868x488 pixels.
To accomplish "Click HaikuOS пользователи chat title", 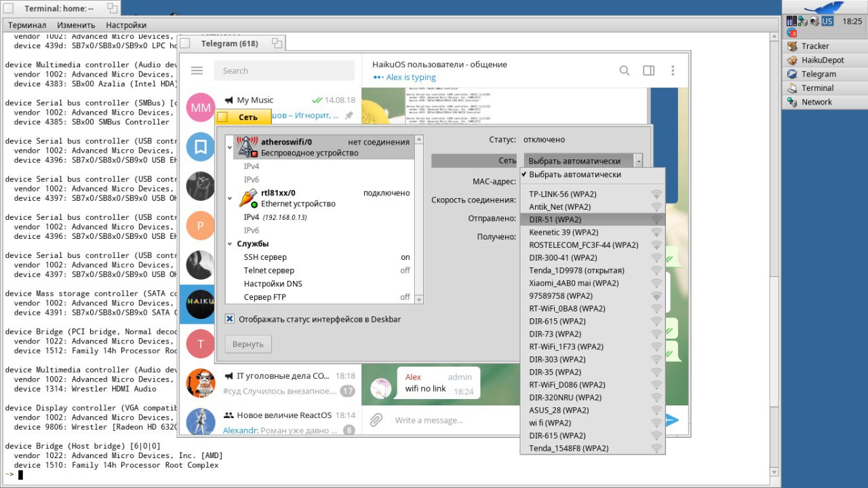I will 439,64.
